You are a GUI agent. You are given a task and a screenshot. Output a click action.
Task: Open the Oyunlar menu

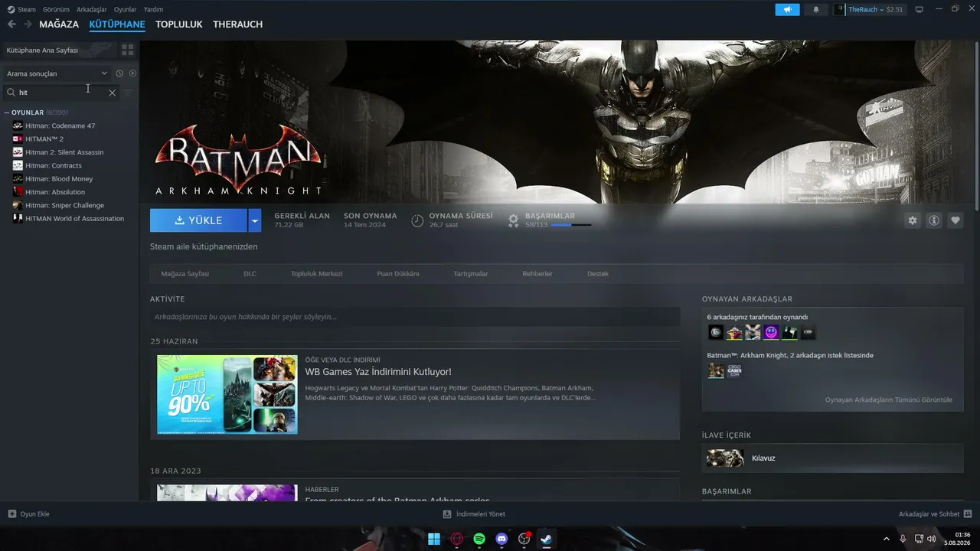click(126, 9)
